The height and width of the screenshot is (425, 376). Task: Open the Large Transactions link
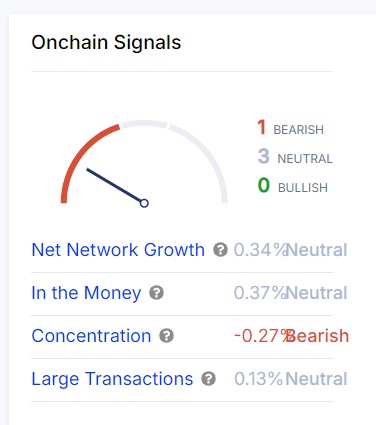click(112, 379)
